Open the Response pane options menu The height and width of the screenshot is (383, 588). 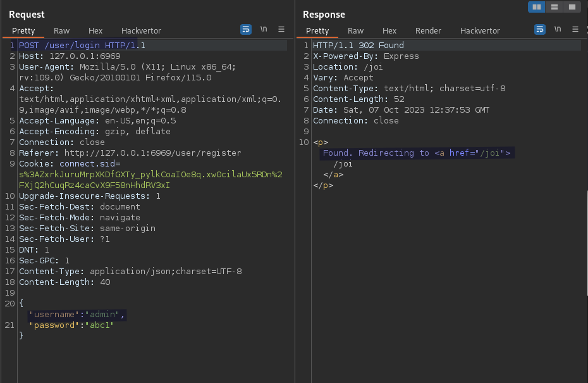(x=575, y=29)
